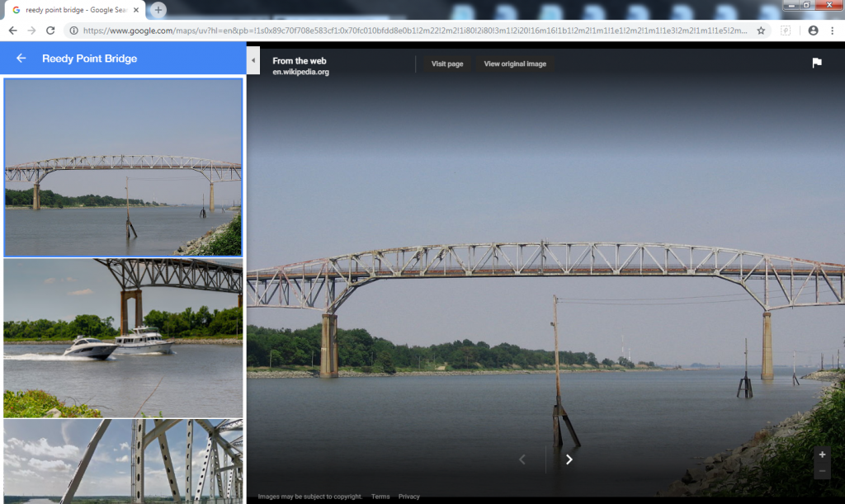Reload the current page
Image resolution: width=845 pixels, height=504 pixels.
pos(50,31)
